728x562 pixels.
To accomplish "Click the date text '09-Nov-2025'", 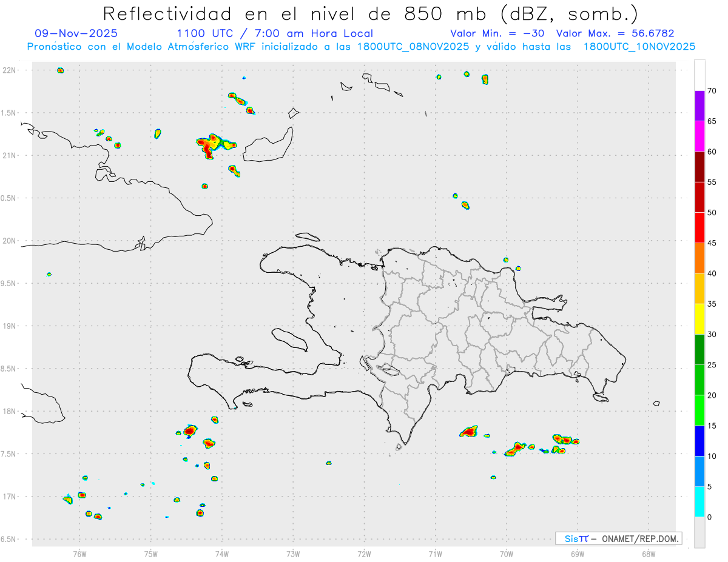I will (76, 34).
